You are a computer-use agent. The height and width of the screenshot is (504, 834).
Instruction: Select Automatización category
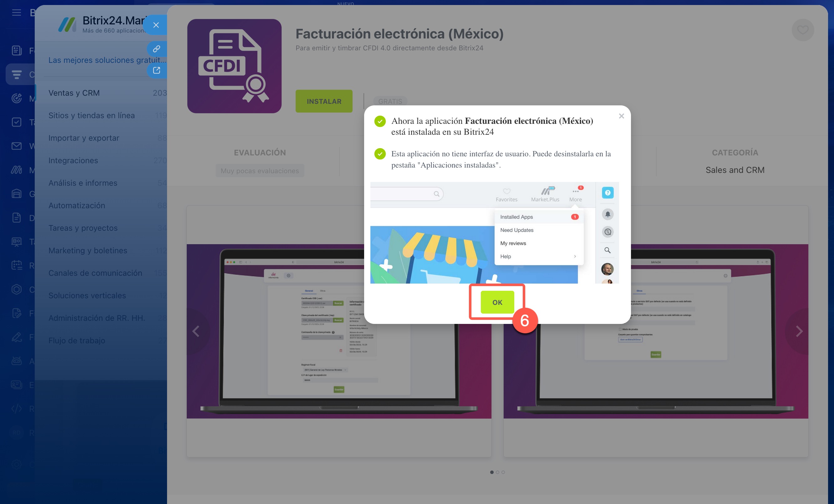(77, 205)
